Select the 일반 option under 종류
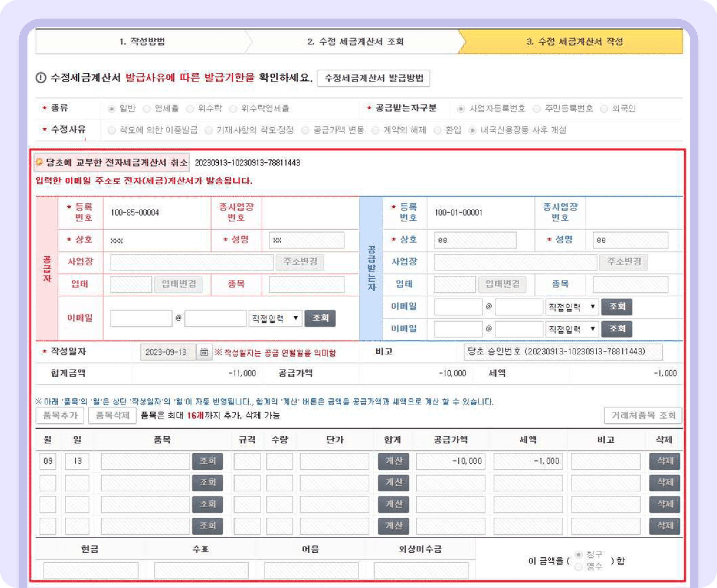 111,109
